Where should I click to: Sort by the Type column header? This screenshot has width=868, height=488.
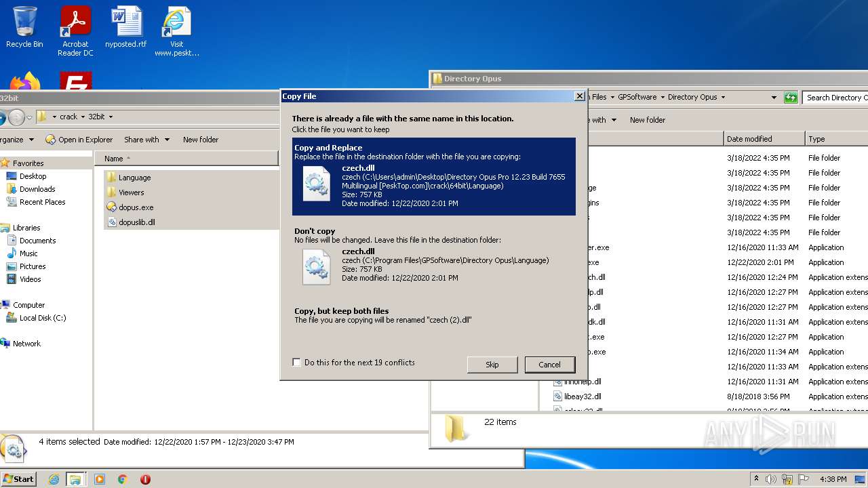[x=837, y=138]
